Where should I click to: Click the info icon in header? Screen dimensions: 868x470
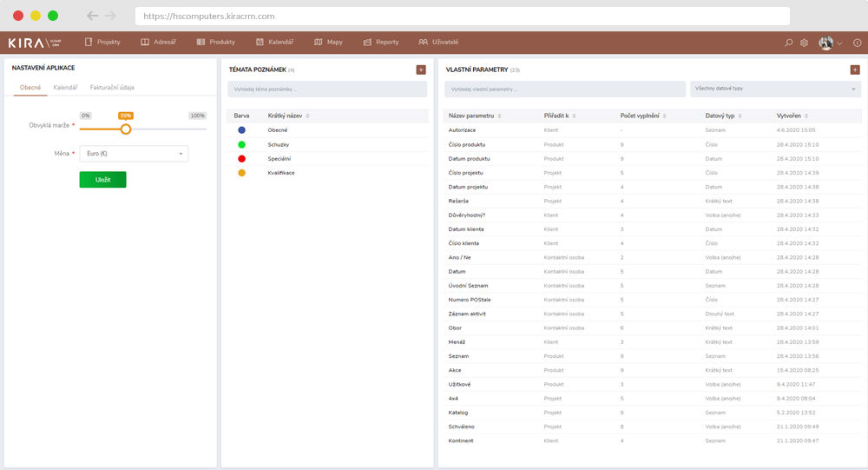click(x=857, y=42)
